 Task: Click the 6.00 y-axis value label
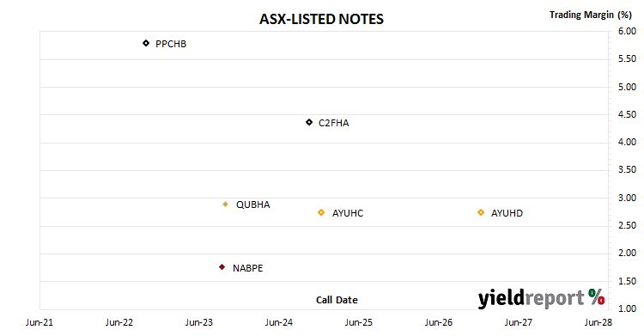[x=627, y=31]
